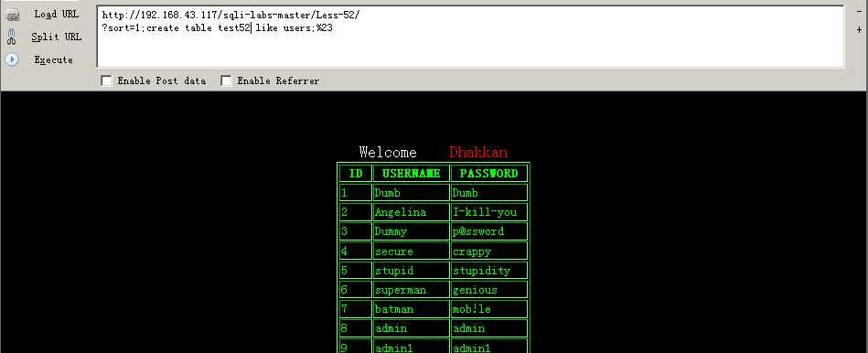Click the password cell genious
The height and width of the screenshot is (353, 868).
click(x=489, y=290)
